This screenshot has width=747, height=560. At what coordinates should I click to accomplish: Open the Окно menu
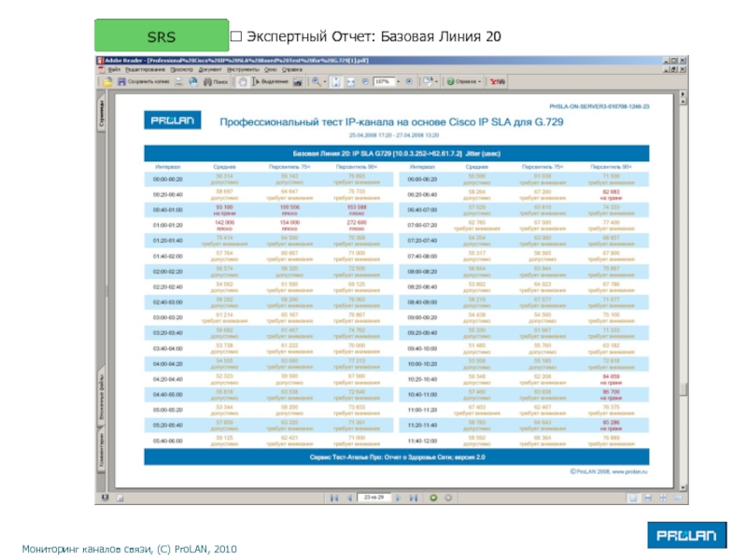pyautogui.click(x=270, y=69)
